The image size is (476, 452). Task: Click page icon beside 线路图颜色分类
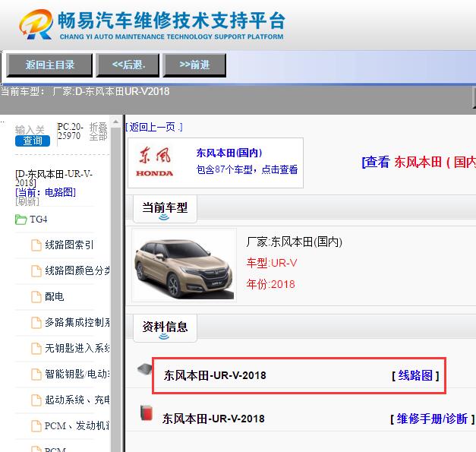(36, 271)
